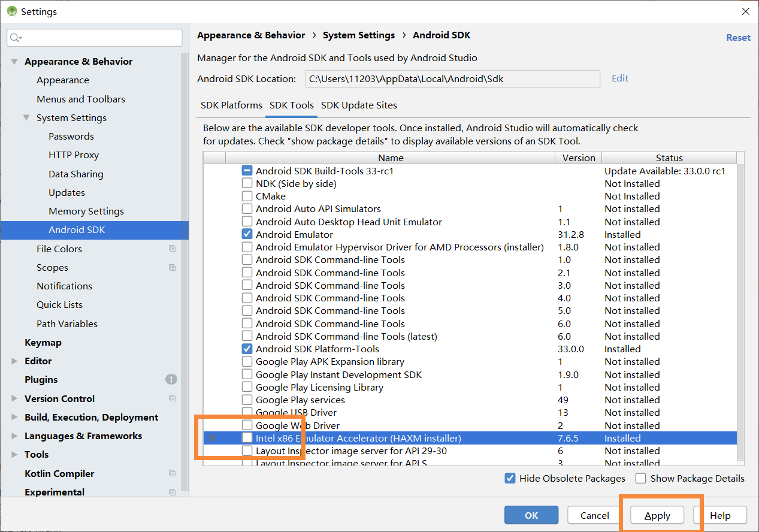The height and width of the screenshot is (532, 759).
Task: Click the X marker on the HAXM row
Action: point(213,438)
